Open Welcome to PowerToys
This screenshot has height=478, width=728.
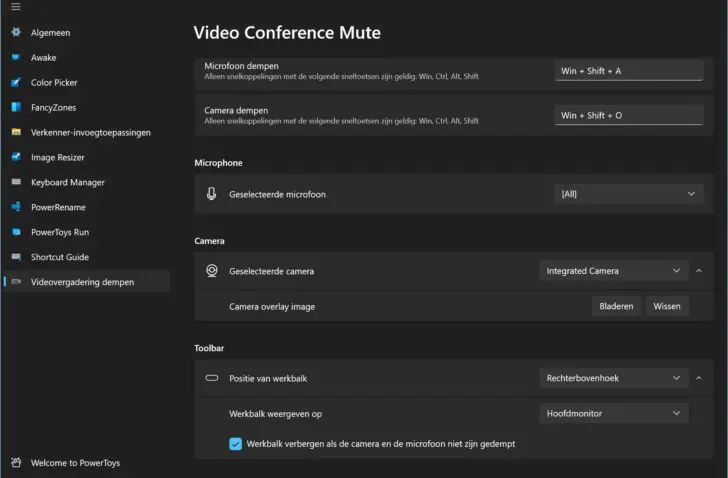[86, 463]
